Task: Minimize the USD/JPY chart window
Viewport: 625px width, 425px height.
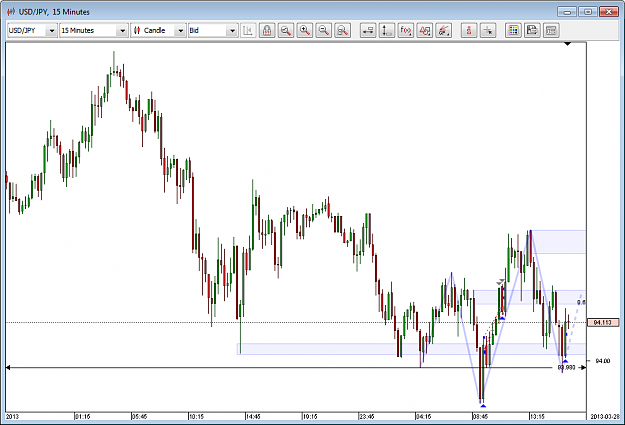Action: pos(567,12)
